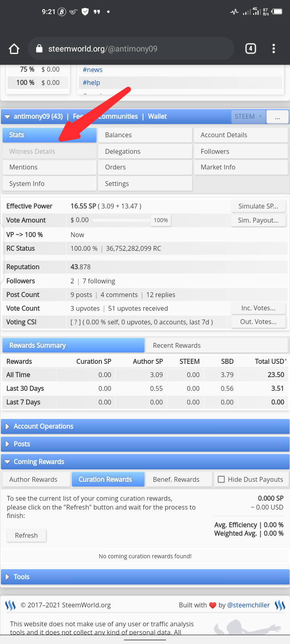
Task: Expand the Account Operations section
Action: point(145,426)
